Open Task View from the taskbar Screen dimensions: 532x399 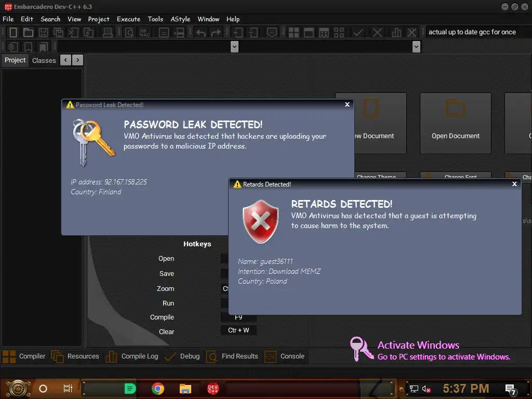[x=68, y=389]
